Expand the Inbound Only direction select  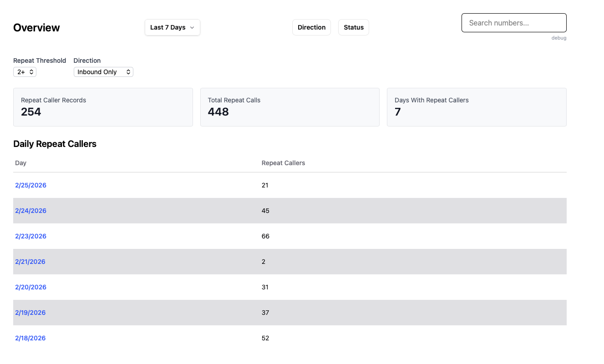(103, 72)
